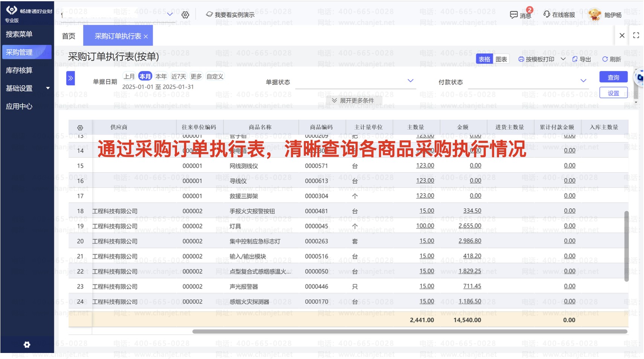Open 搜索菜单 in sidebar
The width and height of the screenshot is (644, 359).
(19, 34)
